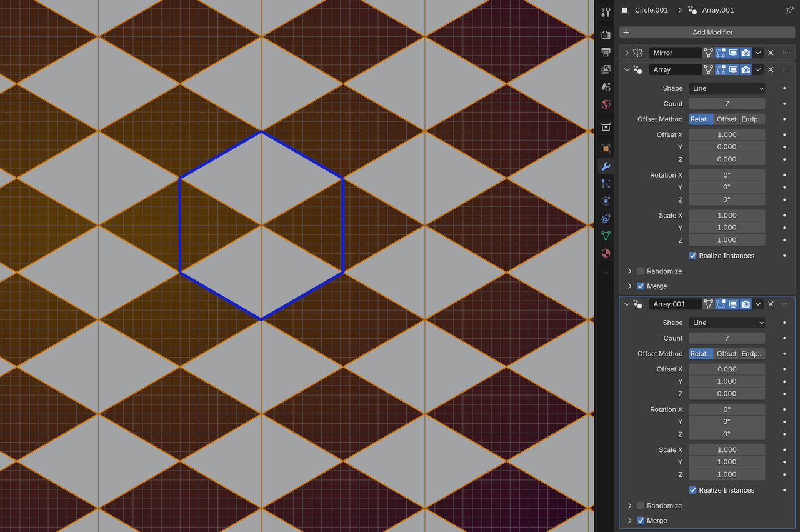800x532 pixels.
Task: Expand the Mirror modifier panel
Action: 627,53
